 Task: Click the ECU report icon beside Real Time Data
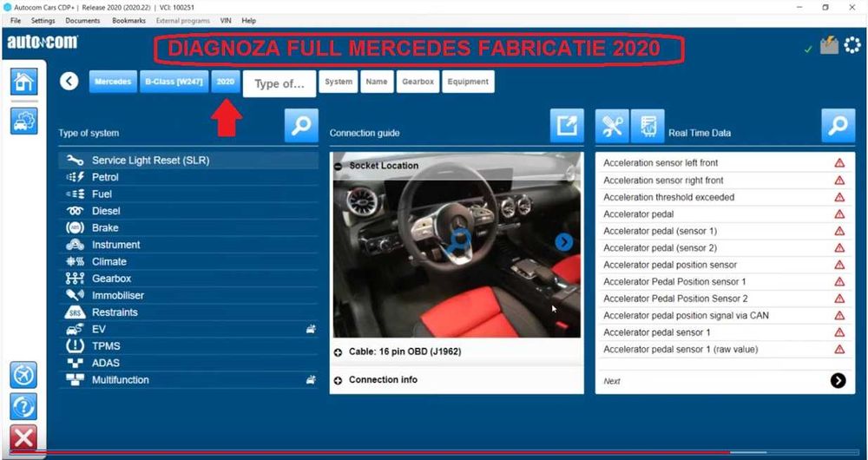click(648, 126)
